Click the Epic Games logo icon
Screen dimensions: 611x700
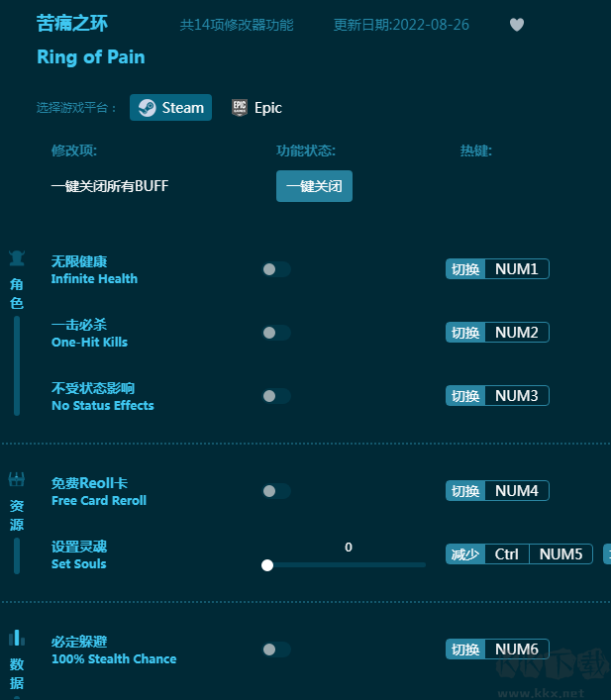click(x=239, y=108)
